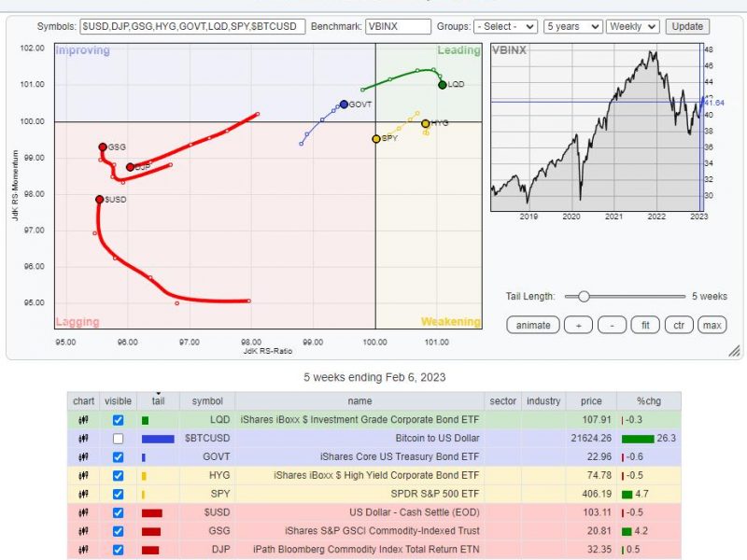Open the Groups Select dropdown
This screenshot has height=560, width=747.
click(505, 27)
